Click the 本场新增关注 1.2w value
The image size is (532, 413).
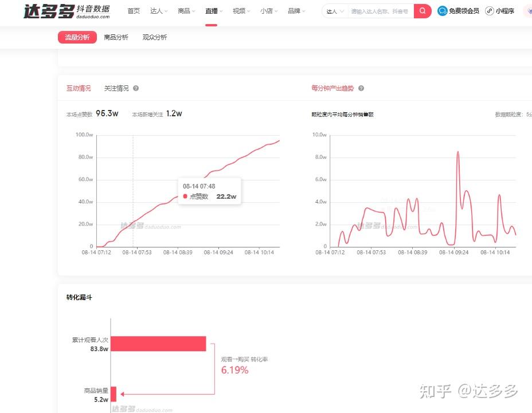(x=174, y=113)
